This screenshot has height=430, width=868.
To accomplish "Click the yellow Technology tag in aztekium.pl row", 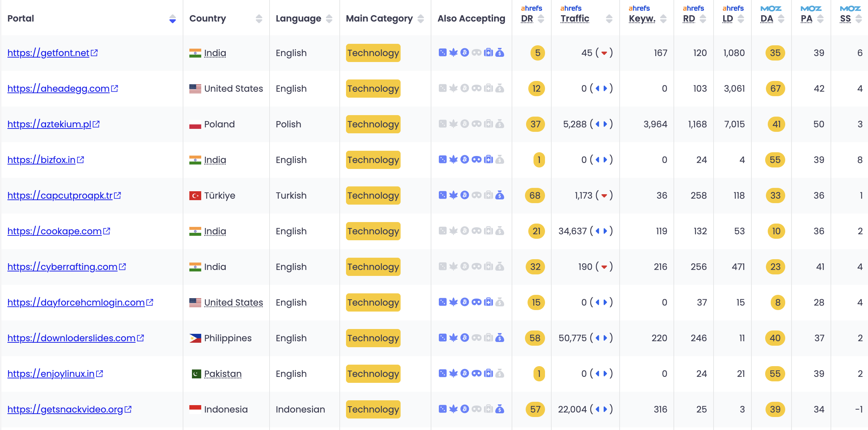I will [x=373, y=124].
